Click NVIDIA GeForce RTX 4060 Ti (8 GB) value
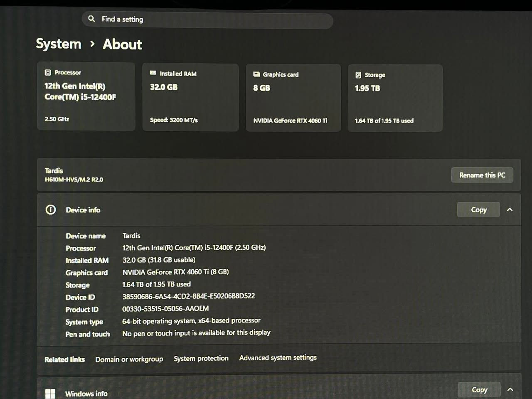Screen dimensions: 532x399 (175, 272)
